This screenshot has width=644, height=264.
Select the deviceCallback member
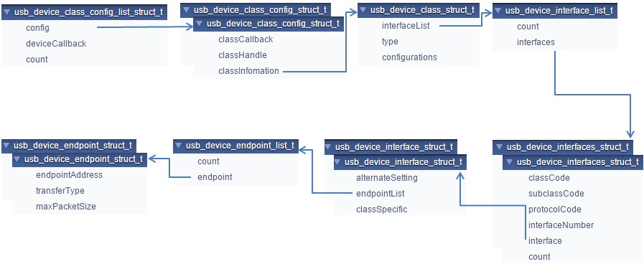56,44
